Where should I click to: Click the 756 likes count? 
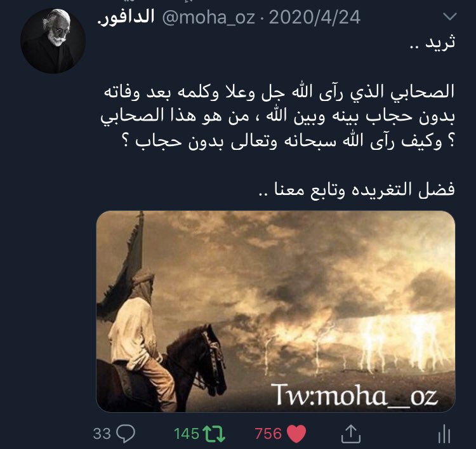coord(268,434)
